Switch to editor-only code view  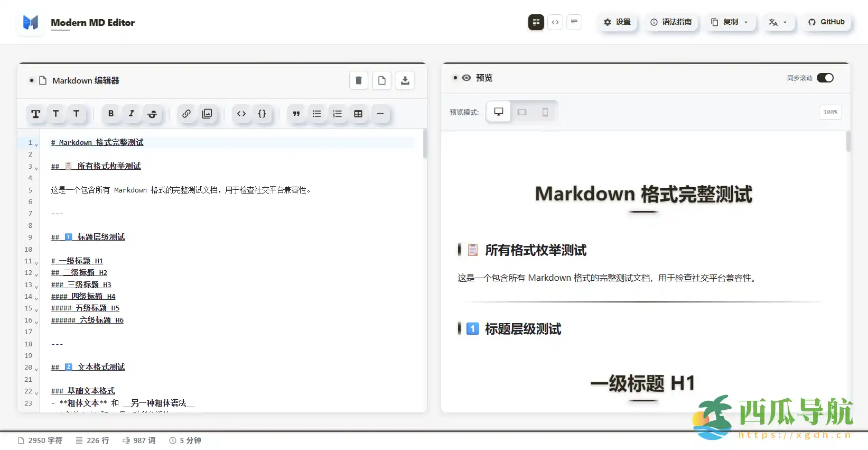pyautogui.click(x=555, y=22)
